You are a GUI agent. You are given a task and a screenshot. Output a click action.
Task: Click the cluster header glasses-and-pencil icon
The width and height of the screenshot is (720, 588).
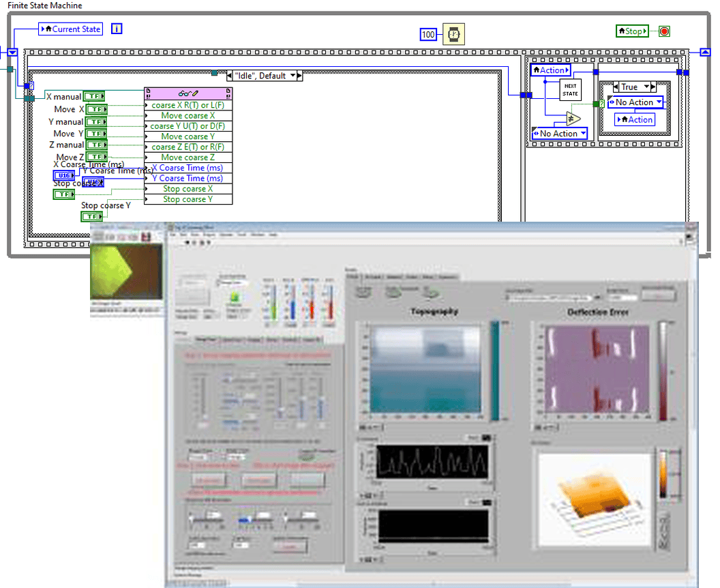point(188,93)
